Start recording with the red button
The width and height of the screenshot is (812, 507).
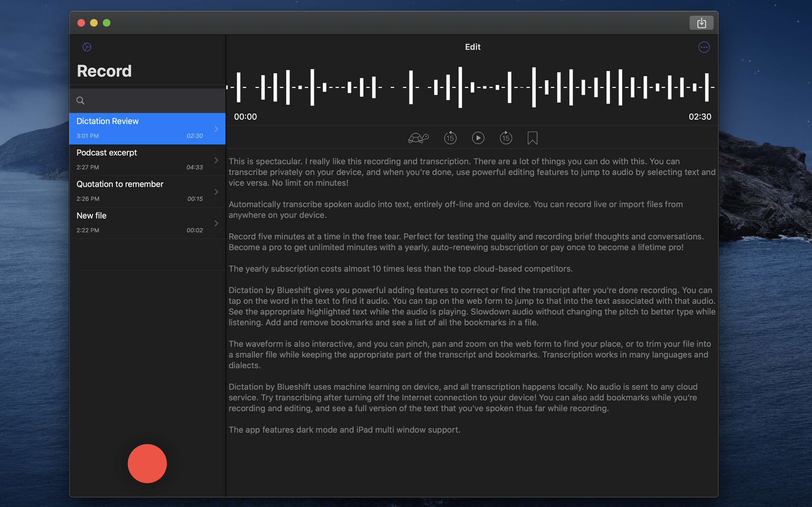point(147,463)
